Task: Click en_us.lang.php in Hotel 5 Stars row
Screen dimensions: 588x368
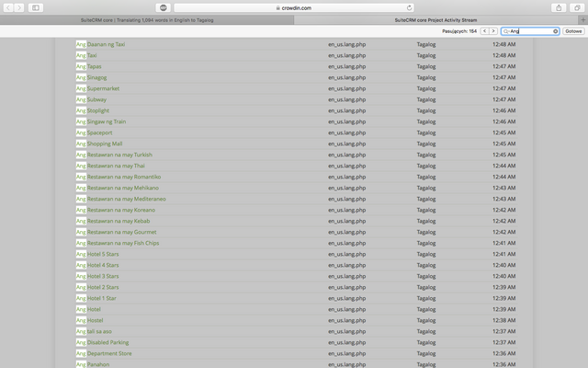Action: click(347, 254)
